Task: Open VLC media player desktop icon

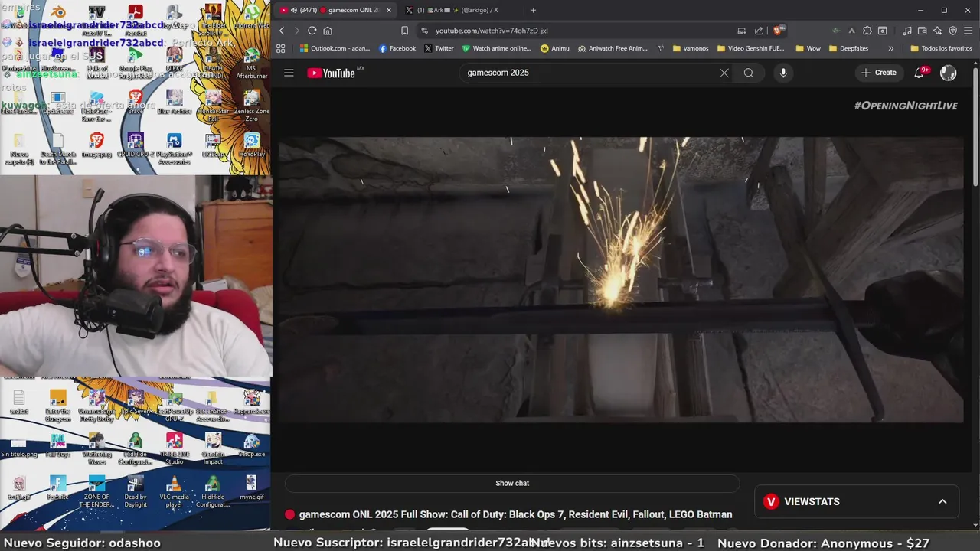Action: [x=174, y=492]
